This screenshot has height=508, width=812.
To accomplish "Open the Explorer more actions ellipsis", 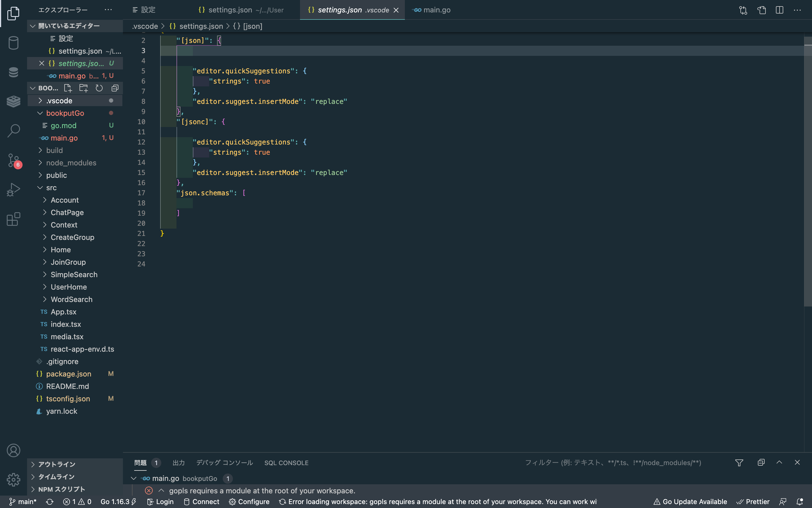I will tap(108, 10).
